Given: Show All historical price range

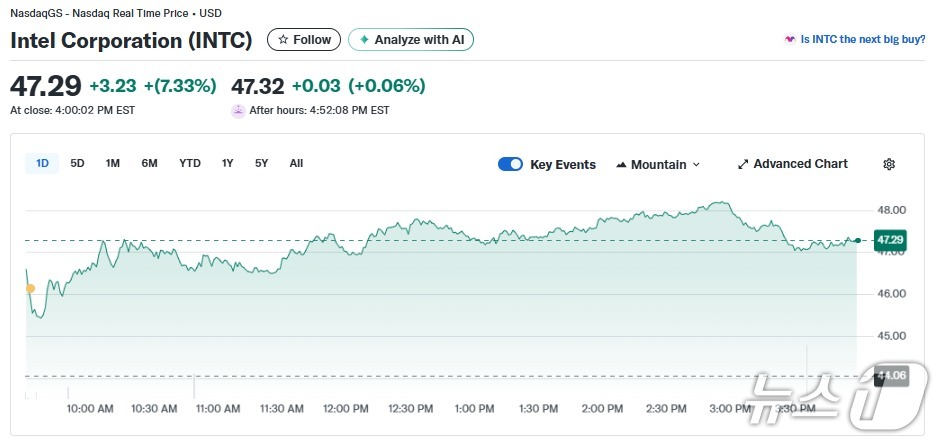Looking at the screenshot, I should [296, 163].
